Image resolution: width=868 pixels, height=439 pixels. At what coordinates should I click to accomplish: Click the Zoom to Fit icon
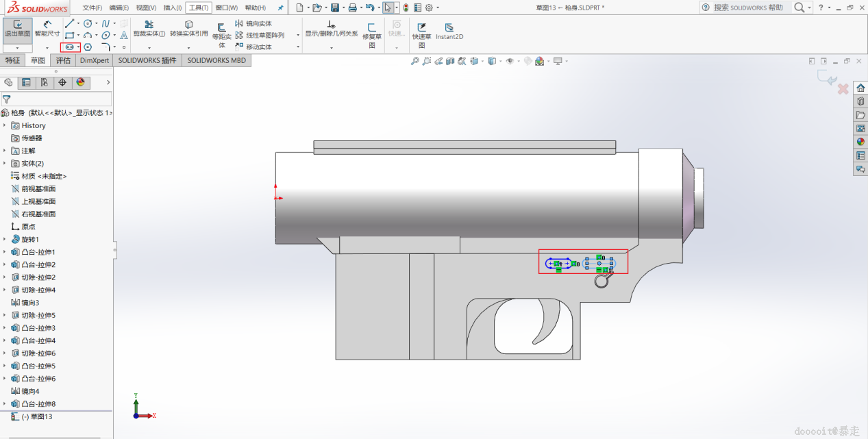coord(414,62)
